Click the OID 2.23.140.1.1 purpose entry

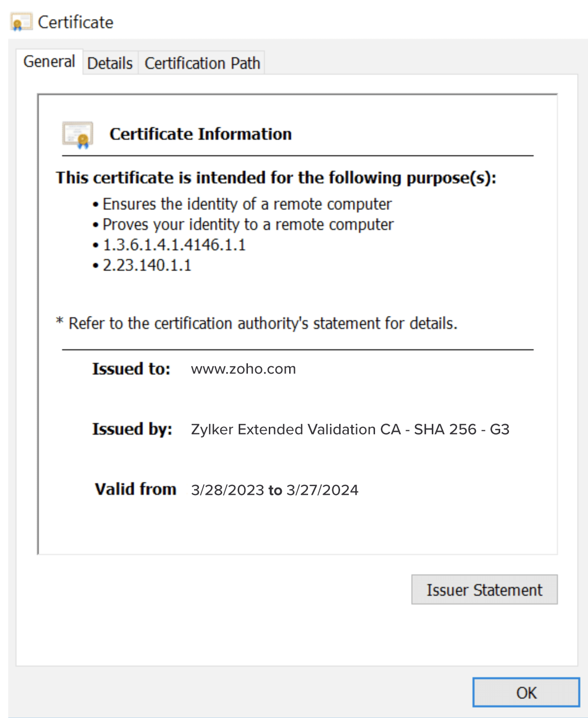click(147, 265)
